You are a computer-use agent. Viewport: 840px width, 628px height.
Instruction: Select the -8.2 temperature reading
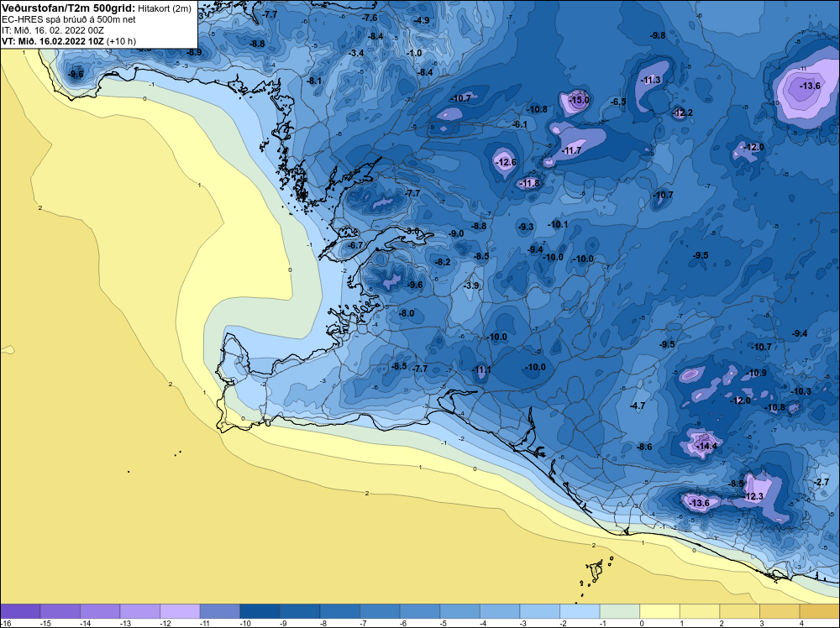coord(443,262)
